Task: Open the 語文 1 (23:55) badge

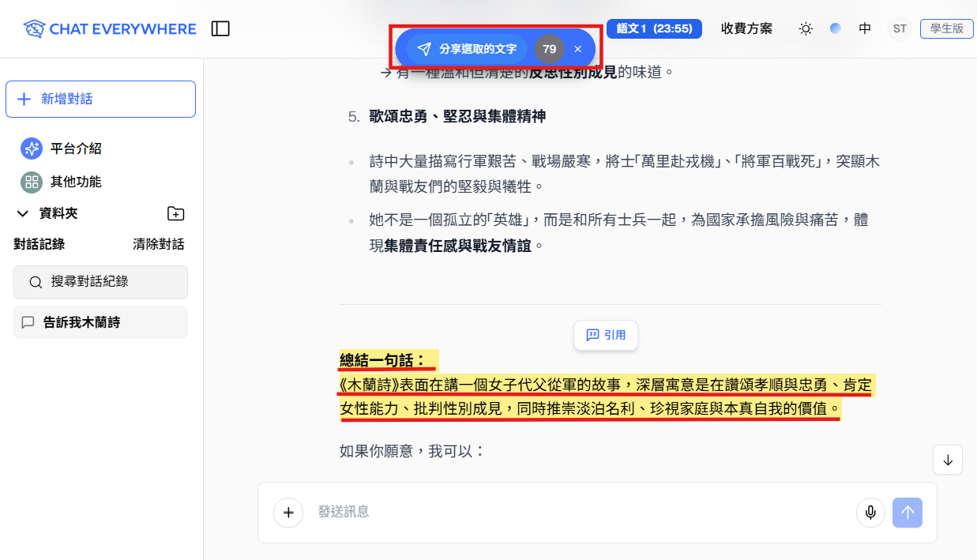Action: click(654, 29)
